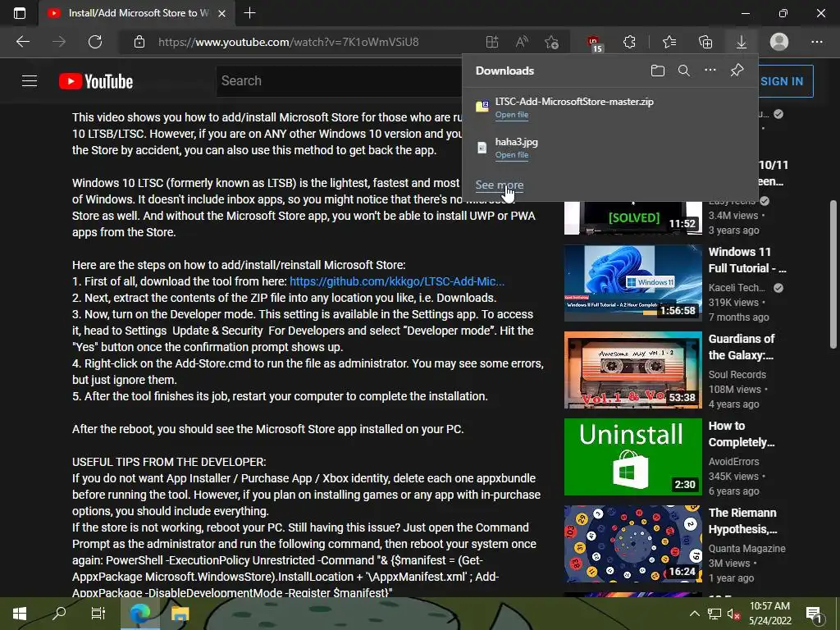The width and height of the screenshot is (840, 630).
Task: Show hidden system tray icons
Action: 694,614
